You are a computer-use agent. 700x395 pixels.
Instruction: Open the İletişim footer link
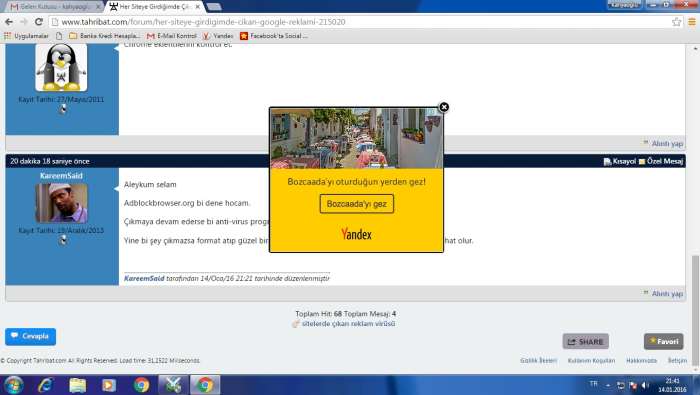click(677, 360)
